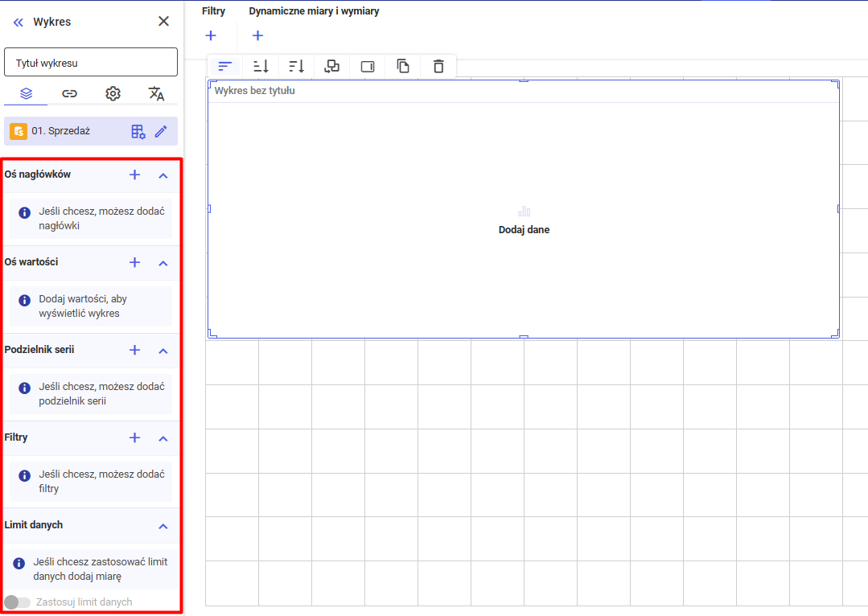The height and width of the screenshot is (616, 868).
Task: Collapse the Podzielnik serii section
Action: pos(163,351)
